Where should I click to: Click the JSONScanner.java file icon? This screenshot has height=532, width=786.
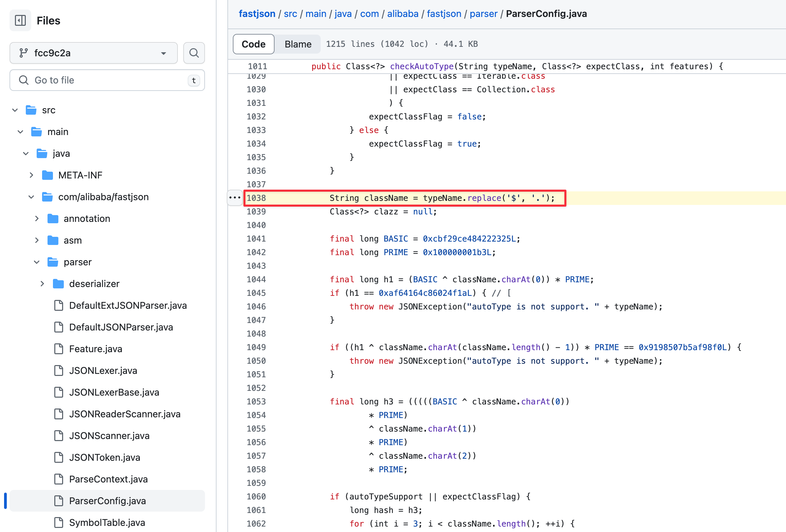coord(59,436)
